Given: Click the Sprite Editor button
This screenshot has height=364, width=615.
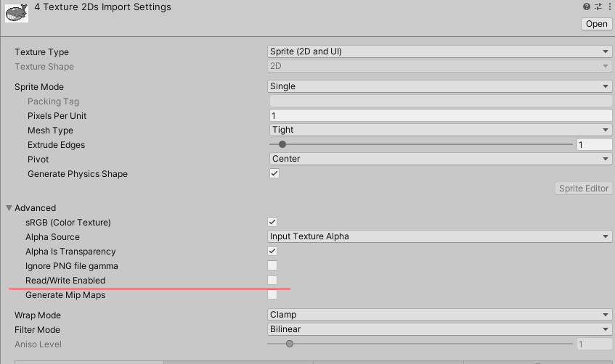Looking at the screenshot, I should point(584,189).
